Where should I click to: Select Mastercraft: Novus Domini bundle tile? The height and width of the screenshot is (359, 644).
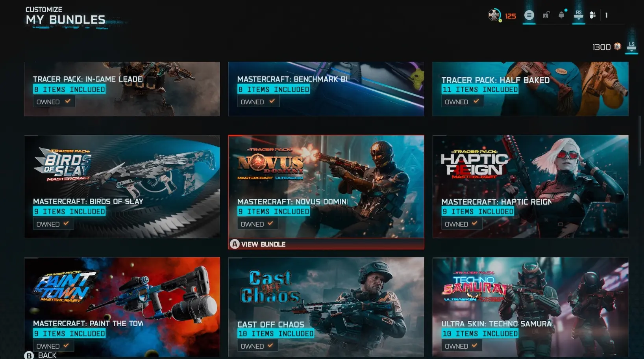(326, 186)
